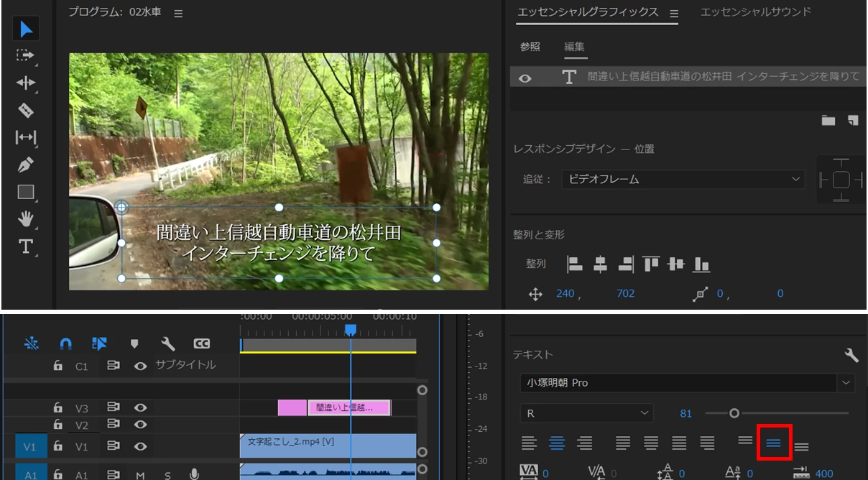Select the Razor tool
The height and width of the screenshot is (480, 868).
26,110
